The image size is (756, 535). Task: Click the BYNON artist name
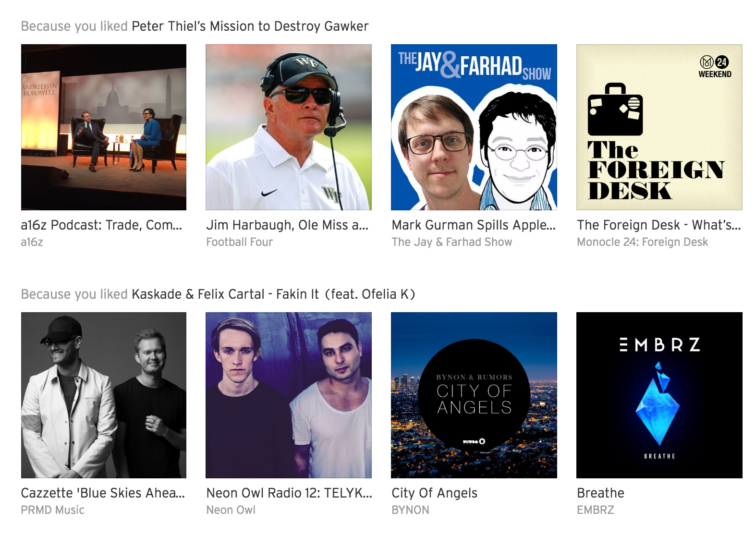click(x=411, y=510)
